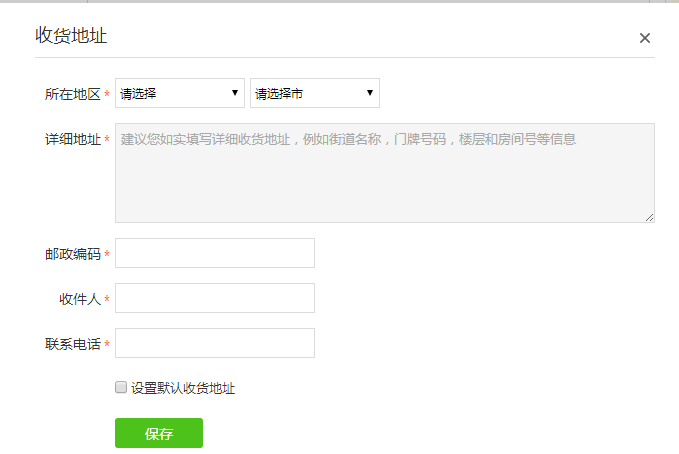The height and width of the screenshot is (454, 679).
Task: Click the red asterisk beside 联系电话
Action: click(x=107, y=345)
